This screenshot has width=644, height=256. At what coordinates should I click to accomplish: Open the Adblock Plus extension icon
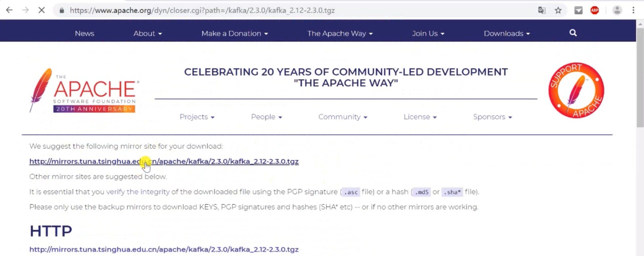click(x=595, y=10)
